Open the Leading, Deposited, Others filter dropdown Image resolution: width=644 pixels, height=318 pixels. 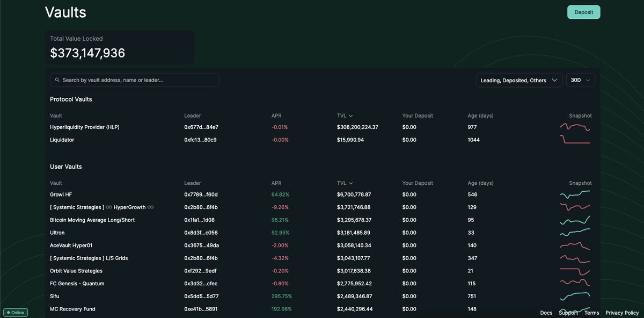click(518, 80)
